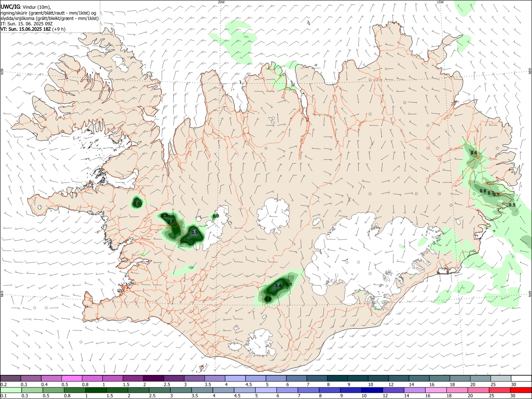The width and height of the screenshot is (532, 399).
Task: Click the 0.5 precipitation value on the east coast
Action: (x=512, y=205)
